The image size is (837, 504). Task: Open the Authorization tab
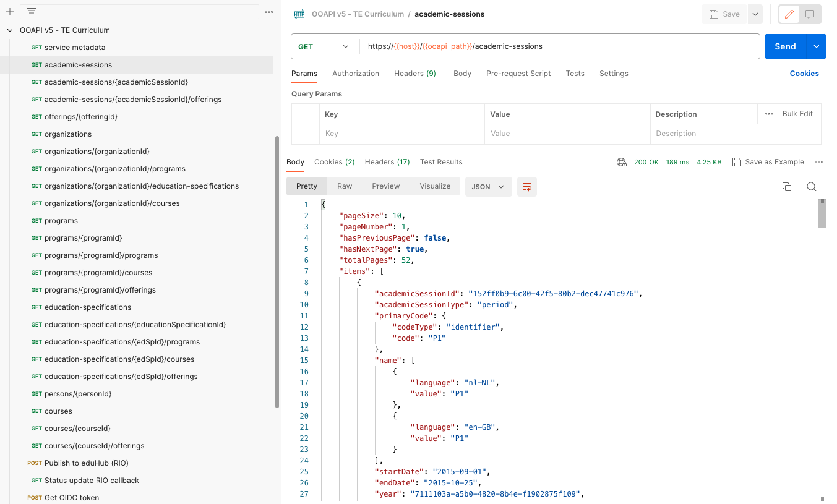[x=356, y=74]
